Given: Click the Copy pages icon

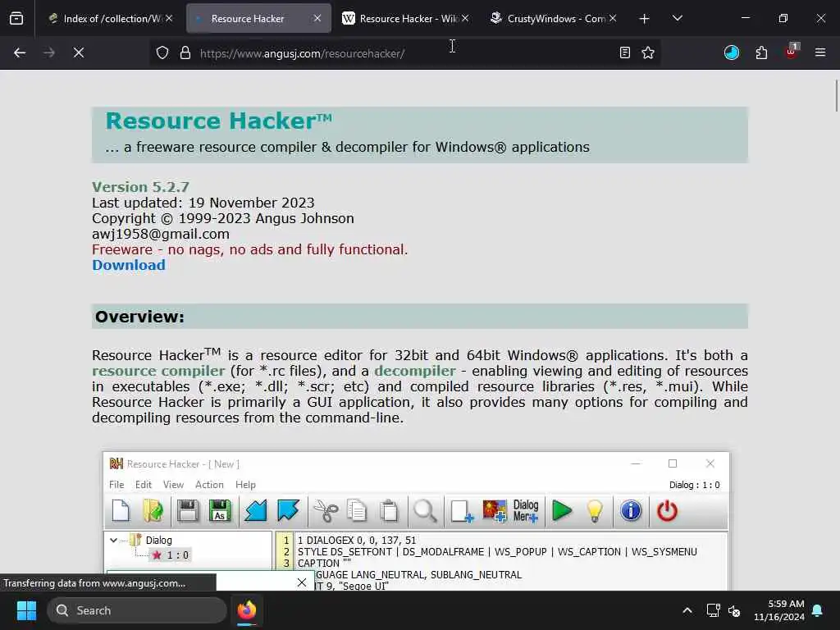Looking at the screenshot, I should tap(357, 510).
